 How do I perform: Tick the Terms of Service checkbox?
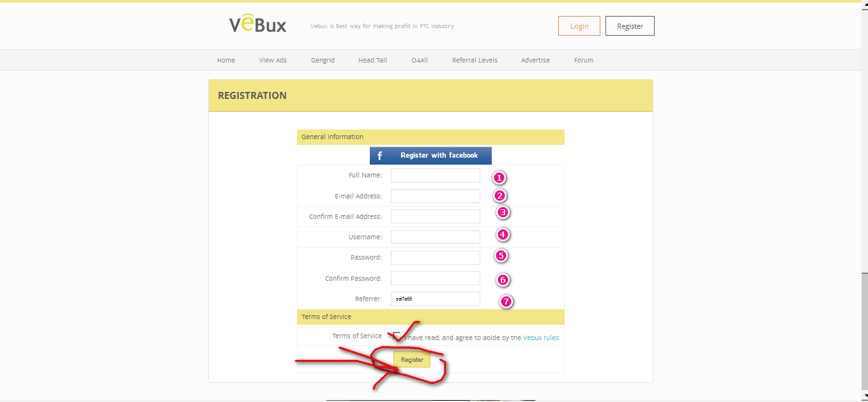click(397, 336)
